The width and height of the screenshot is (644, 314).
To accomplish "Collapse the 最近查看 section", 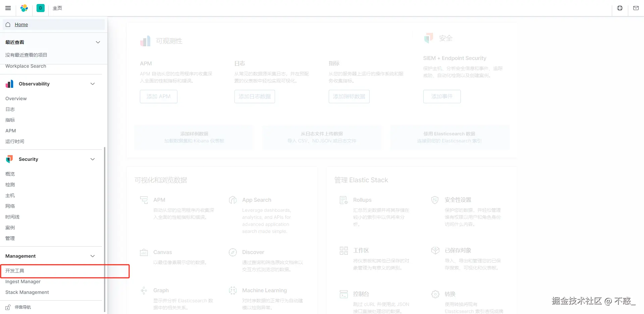I will 98,42.
